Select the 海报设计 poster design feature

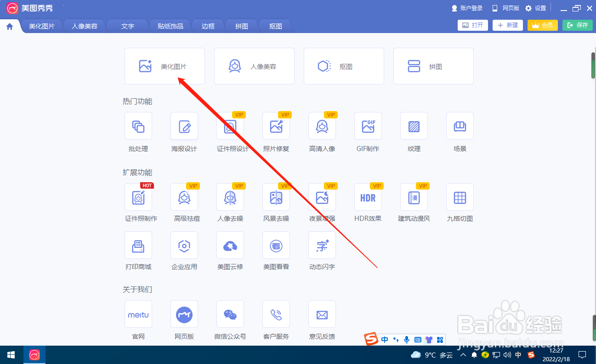tap(184, 132)
